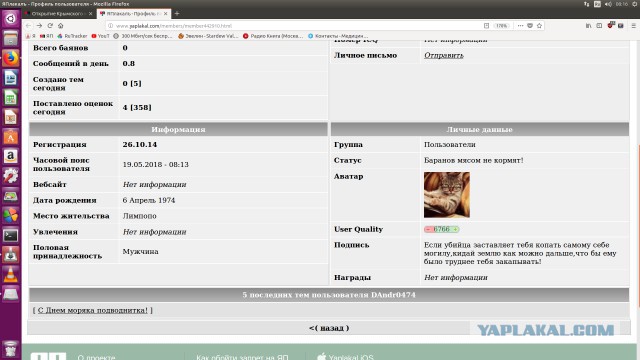
Task: Open keyboard layout indicator in panel
Action: tap(597, 4)
